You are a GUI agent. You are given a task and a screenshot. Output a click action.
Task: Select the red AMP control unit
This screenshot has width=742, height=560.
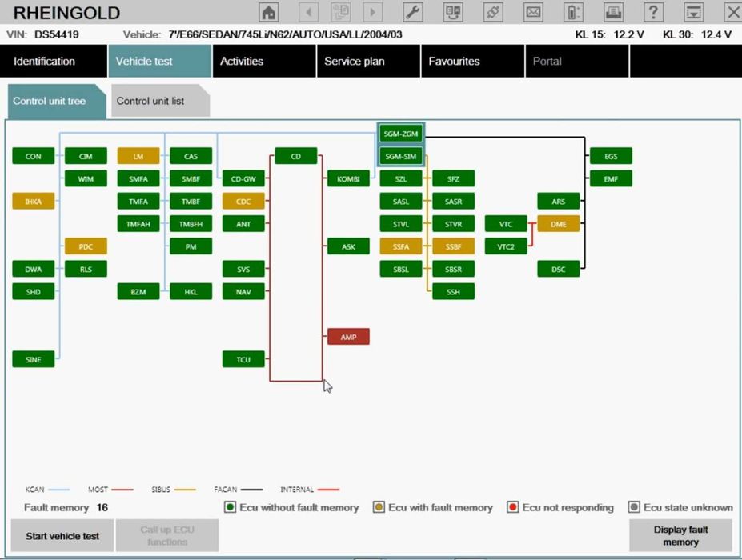pos(348,337)
